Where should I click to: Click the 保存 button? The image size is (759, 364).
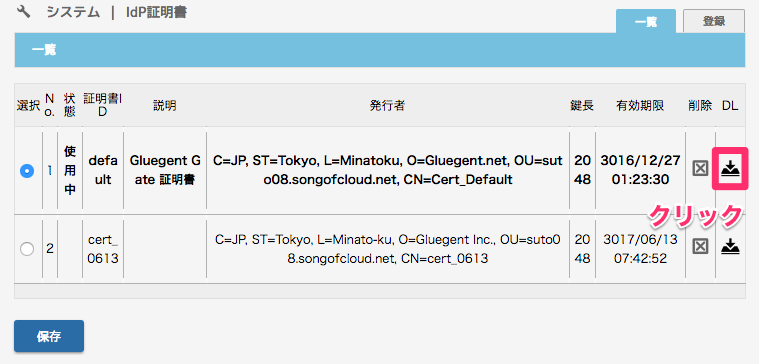[x=49, y=336]
